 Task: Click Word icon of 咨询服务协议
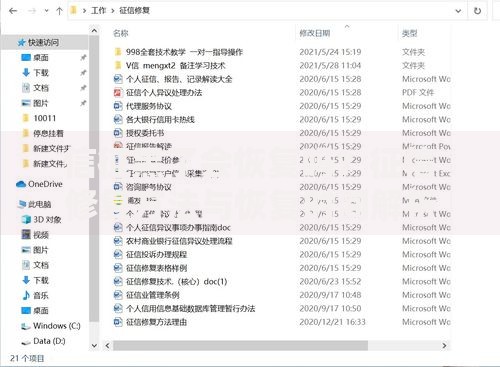tap(118, 187)
